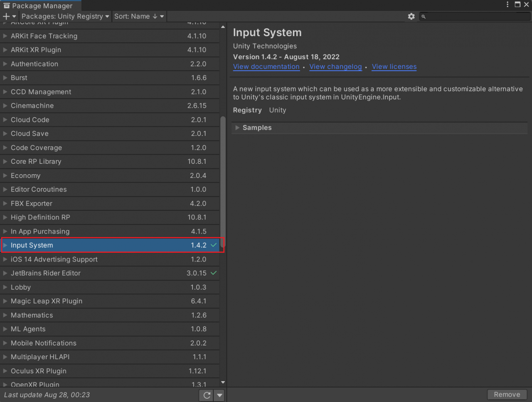Select the Editor Coroutines package
The image size is (532, 402).
pos(110,189)
